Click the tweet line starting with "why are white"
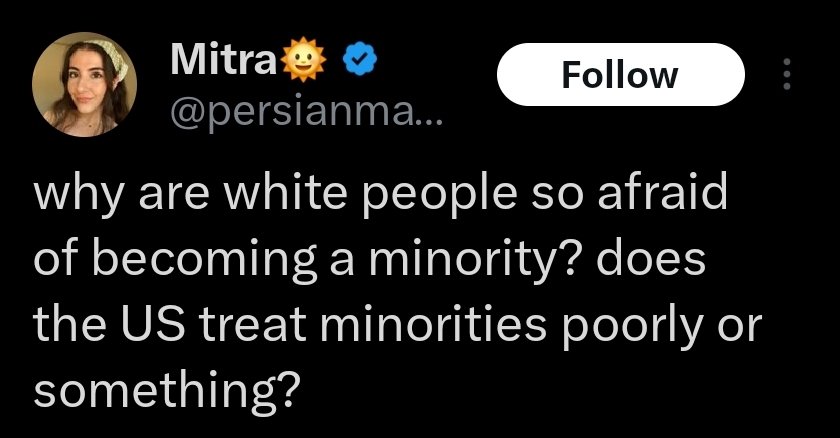 point(378,195)
